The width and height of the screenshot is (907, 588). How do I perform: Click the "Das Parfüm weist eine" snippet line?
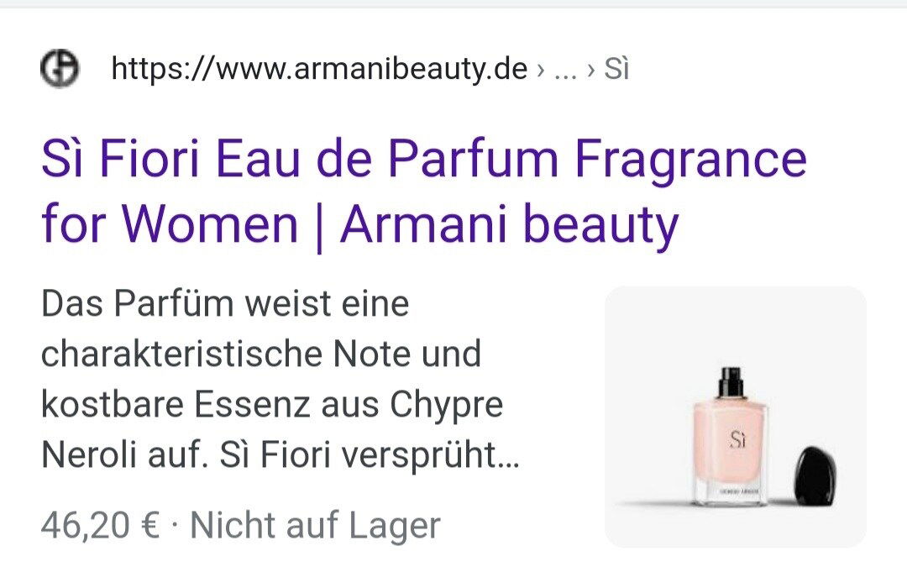click(x=225, y=303)
